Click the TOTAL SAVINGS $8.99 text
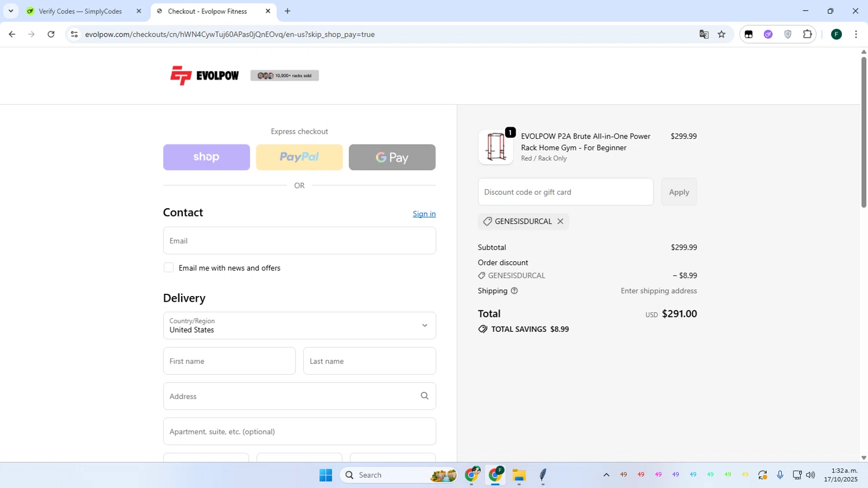 tap(530, 329)
